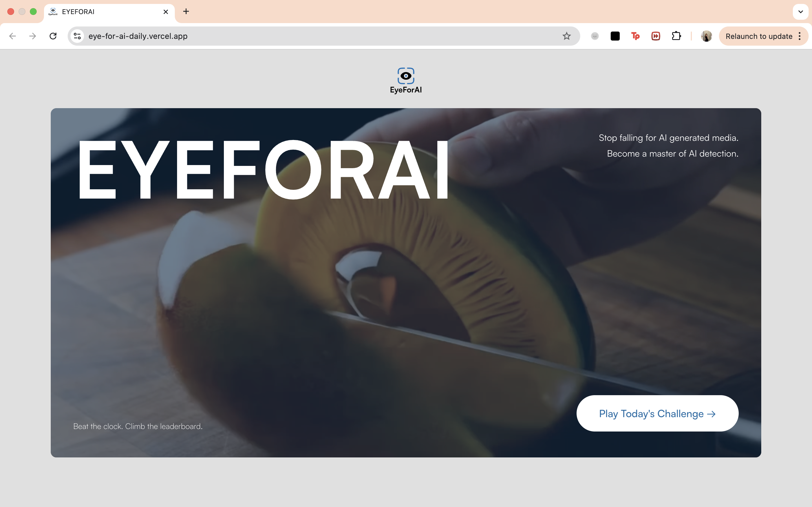Click the red play-forward extension icon
This screenshot has height=507, width=812.
coord(655,36)
